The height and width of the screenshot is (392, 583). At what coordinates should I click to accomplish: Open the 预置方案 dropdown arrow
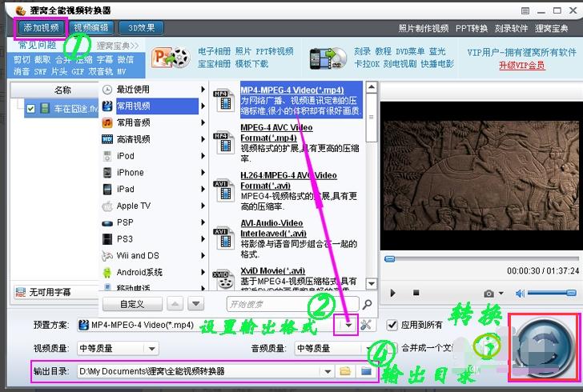[x=348, y=325]
